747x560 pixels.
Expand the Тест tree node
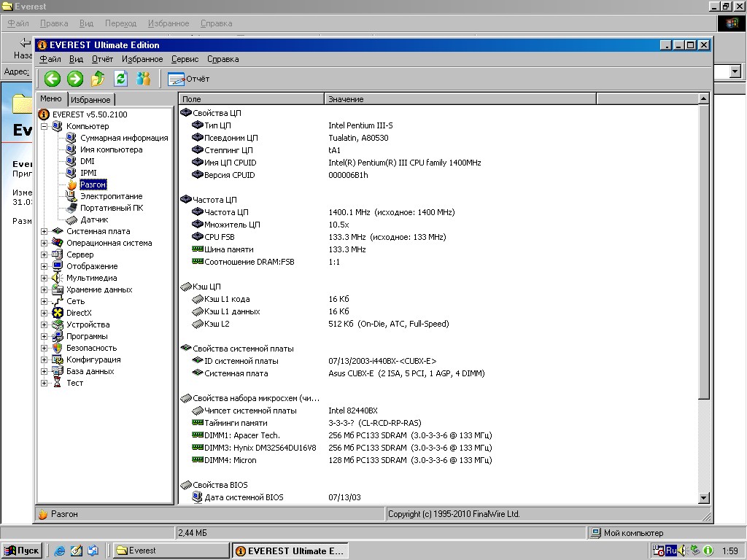pyautogui.click(x=44, y=383)
